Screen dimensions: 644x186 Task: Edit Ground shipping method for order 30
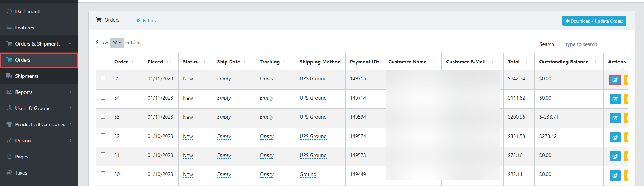[x=308, y=174]
